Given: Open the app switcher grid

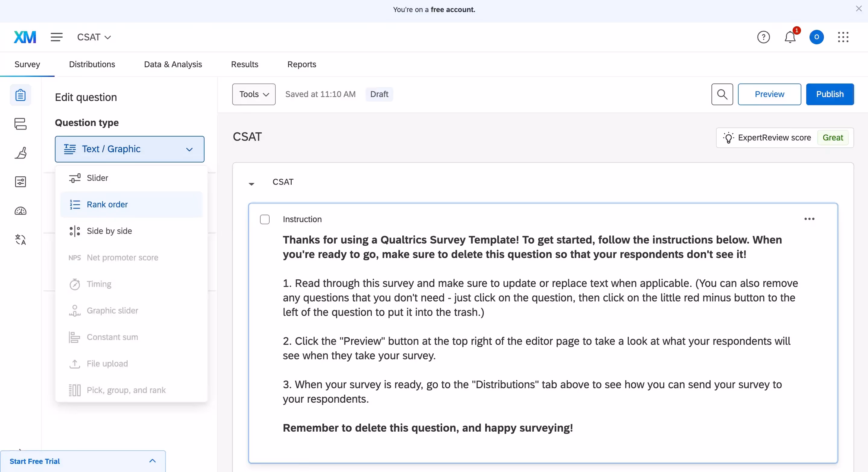Looking at the screenshot, I should point(843,37).
